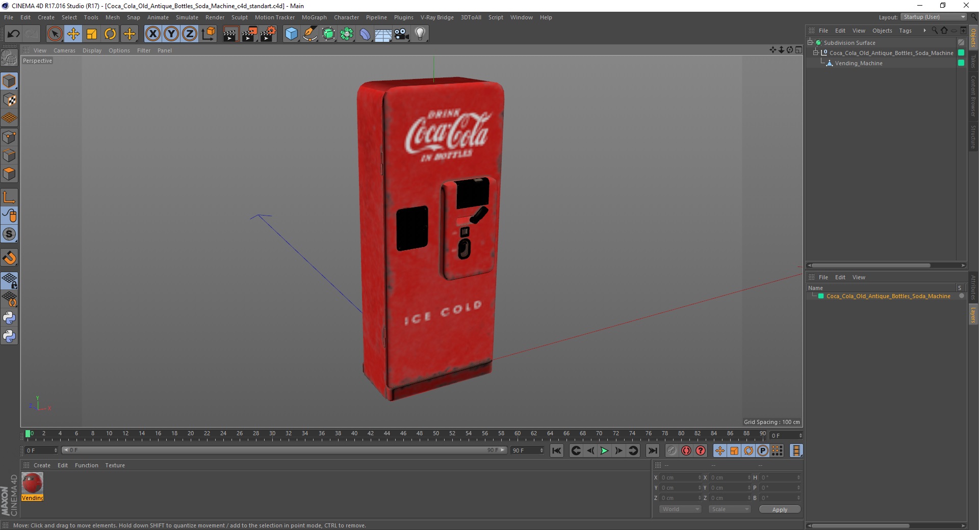Click the Undo arrow icon
This screenshot has height=530, width=980.
point(14,34)
